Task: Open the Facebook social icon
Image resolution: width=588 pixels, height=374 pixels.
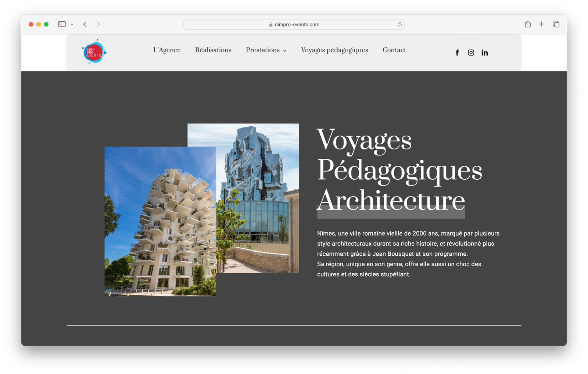Action: pos(457,53)
